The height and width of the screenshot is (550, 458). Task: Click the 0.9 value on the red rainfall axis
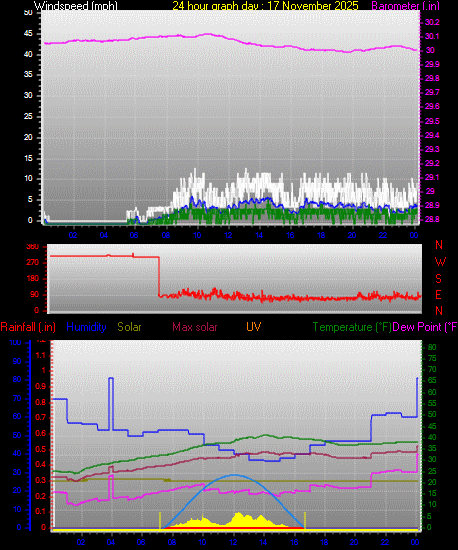tap(40, 387)
